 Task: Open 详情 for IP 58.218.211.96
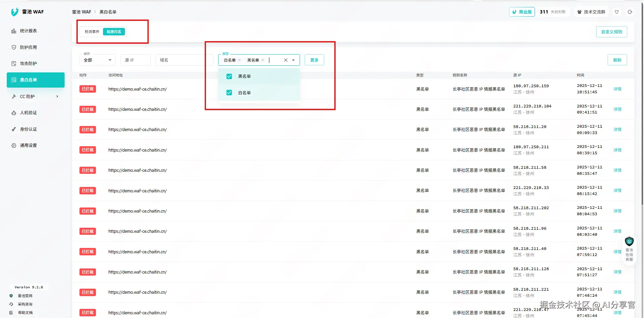tap(617, 231)
